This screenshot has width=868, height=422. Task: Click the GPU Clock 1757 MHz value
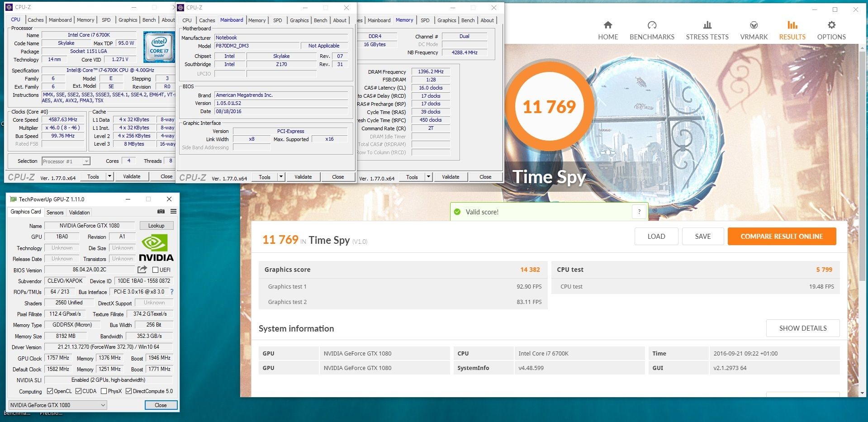tap(58, 358)
